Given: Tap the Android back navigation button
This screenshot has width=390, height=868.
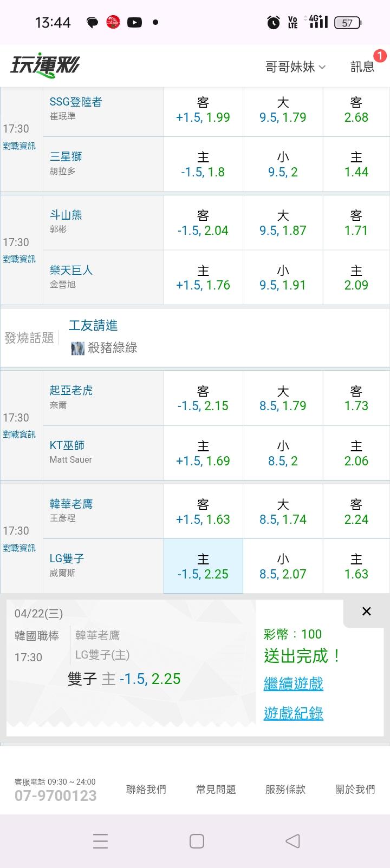Looking at the screenshot, I should (292, 840).
